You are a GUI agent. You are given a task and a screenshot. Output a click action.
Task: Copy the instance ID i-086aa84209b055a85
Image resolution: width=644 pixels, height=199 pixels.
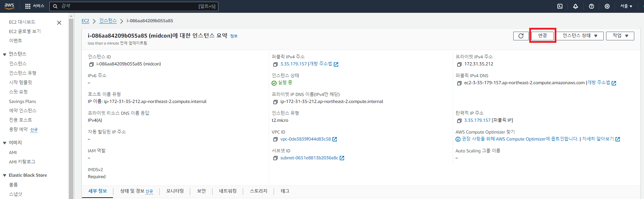pos(91,64)
